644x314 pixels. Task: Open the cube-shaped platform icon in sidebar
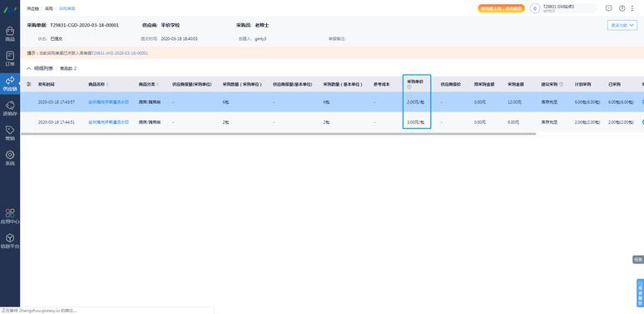coord(10,242)
